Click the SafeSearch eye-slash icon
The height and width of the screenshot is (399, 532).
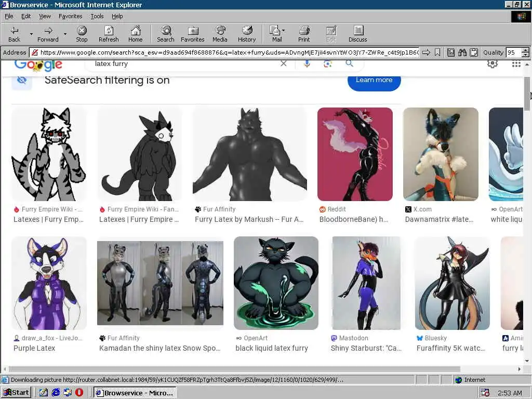[22, 81]
